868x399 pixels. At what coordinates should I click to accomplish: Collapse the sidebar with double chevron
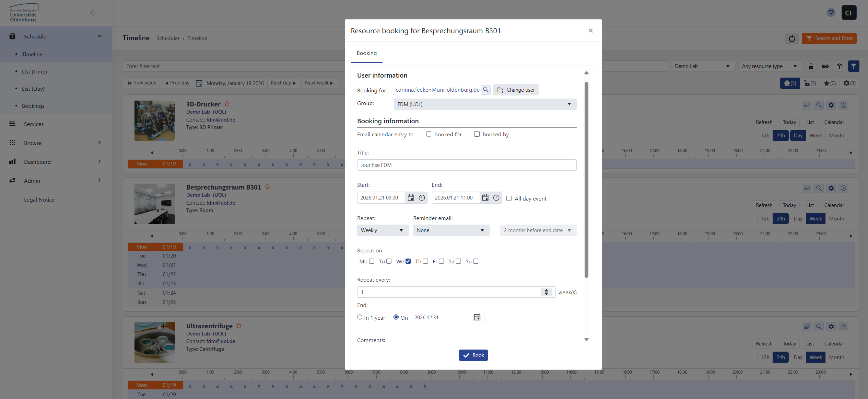click(x=93, y=13)
